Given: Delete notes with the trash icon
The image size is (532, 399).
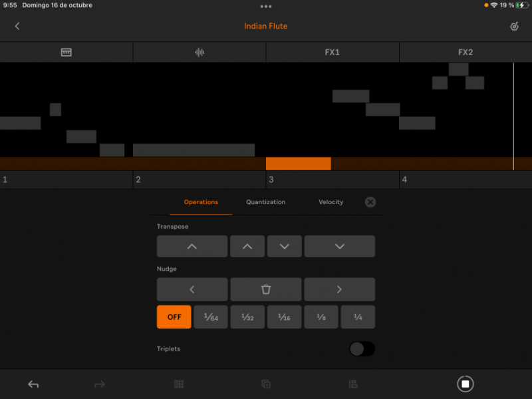Looking at the screenshot, I should [266, 289].
